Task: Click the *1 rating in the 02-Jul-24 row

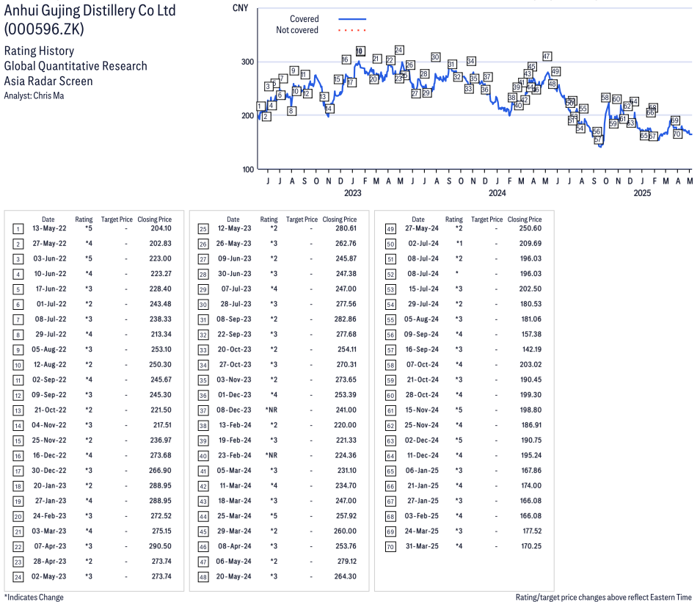Action: [459, 244]
